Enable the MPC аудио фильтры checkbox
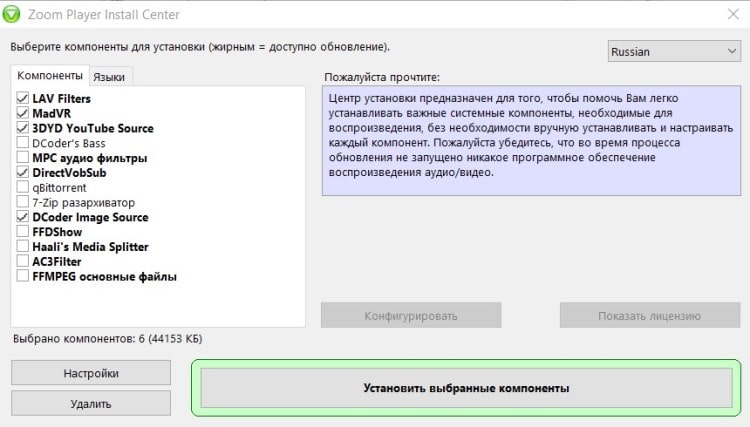Screen dimensions: 750x427 [22, 157]
